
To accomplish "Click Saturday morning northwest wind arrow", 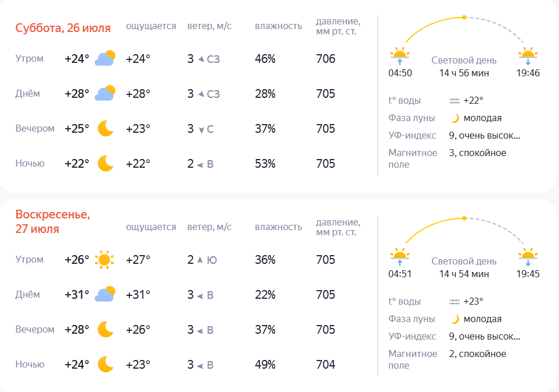I will [x=201, y=59].
